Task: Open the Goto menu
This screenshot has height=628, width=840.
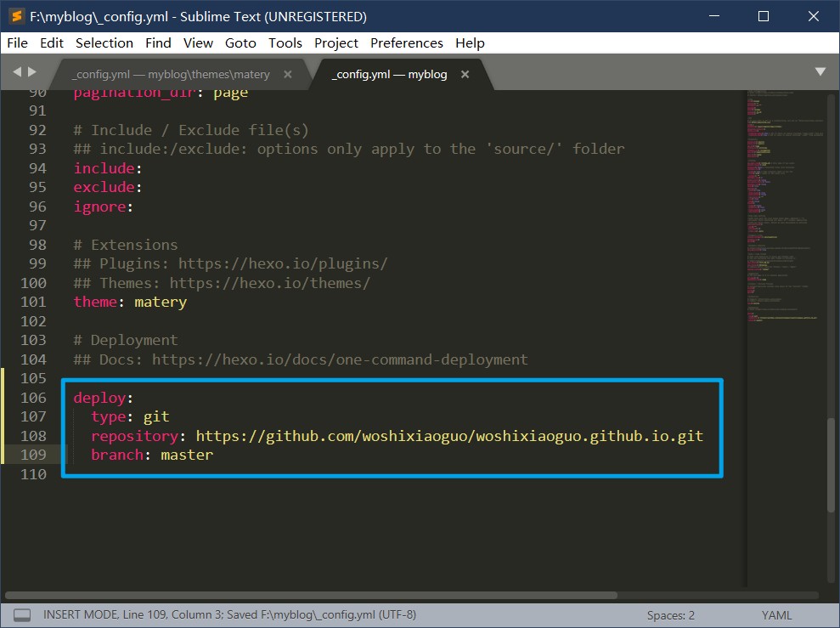Action: (x=240, y=42)
